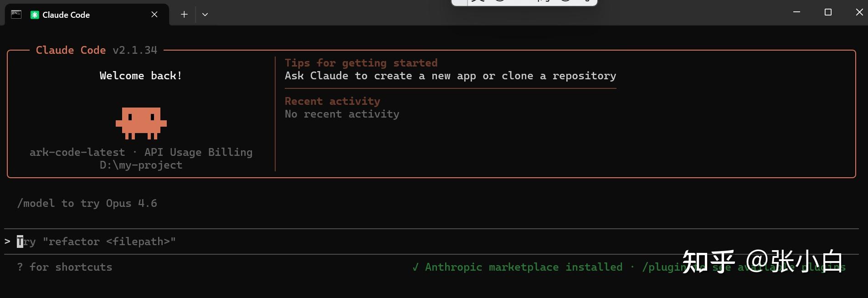Click the "Recent activity" heading

pyautogui.click(x=332, y=101)
